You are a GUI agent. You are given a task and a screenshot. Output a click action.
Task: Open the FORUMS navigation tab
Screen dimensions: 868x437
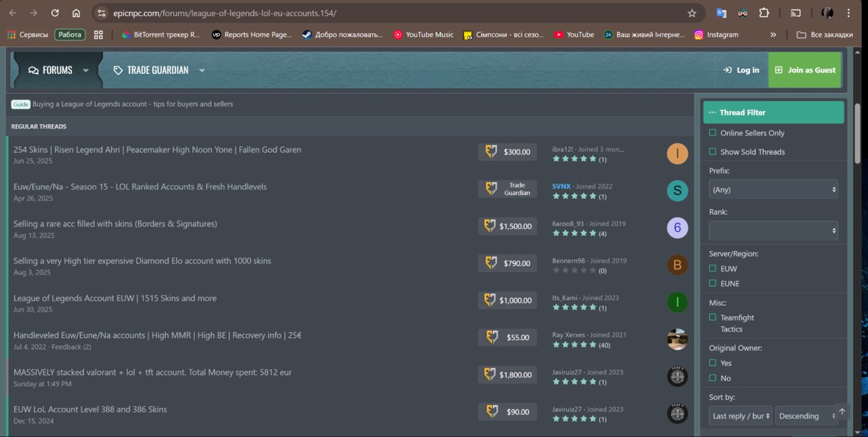pos(51,70)
